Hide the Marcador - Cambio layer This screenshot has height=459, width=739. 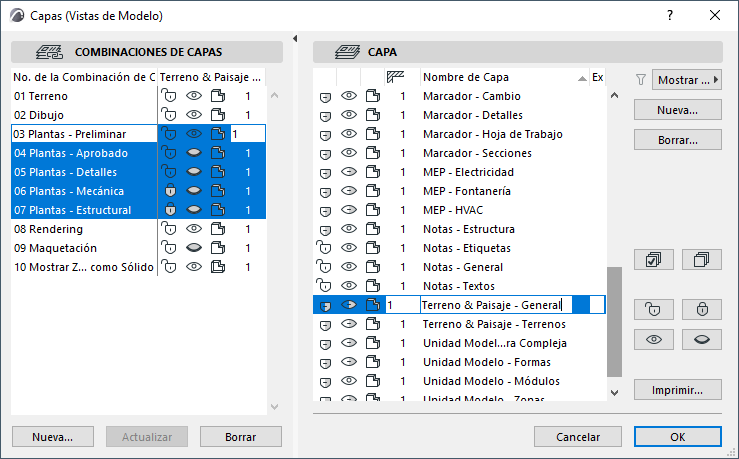click(349, 96)
